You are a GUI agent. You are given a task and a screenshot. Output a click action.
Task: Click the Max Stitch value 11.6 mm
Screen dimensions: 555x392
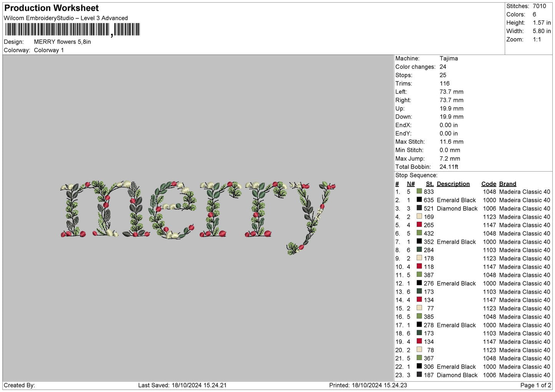tap(451, 142)
